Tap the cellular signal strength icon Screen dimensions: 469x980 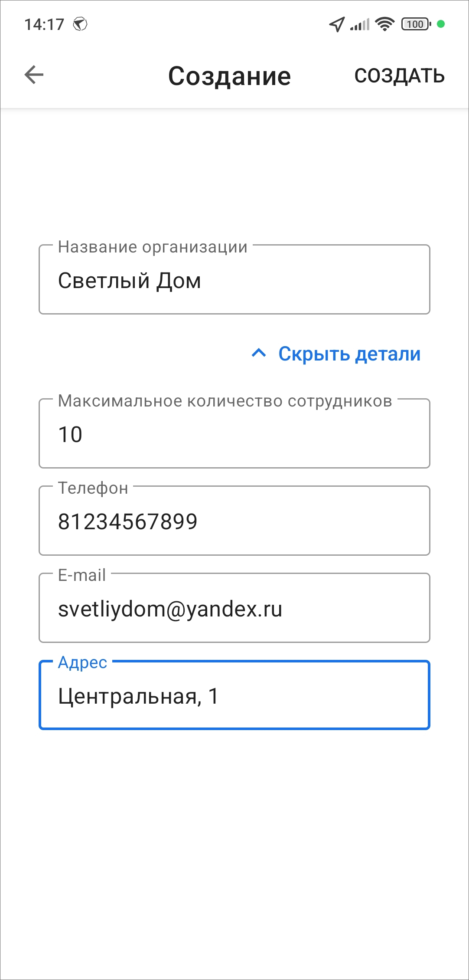(360, 24)
